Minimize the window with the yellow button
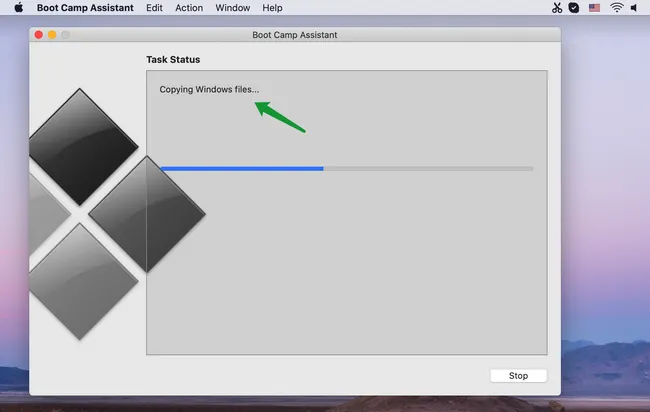 52,35
